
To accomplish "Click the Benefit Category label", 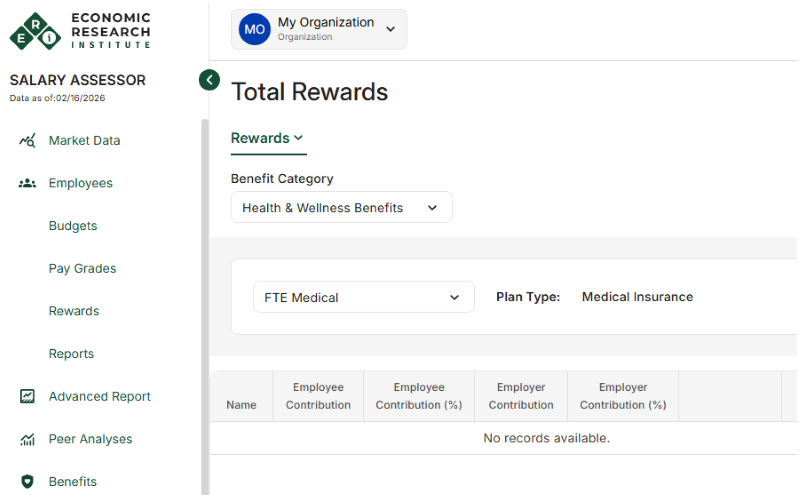I will point(282,179).
